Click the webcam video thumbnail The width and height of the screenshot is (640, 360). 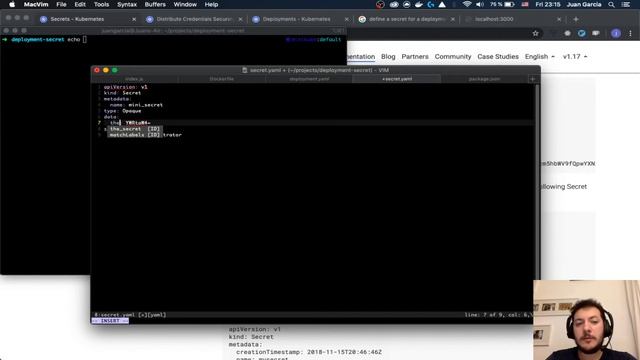(x=587, y=320)
